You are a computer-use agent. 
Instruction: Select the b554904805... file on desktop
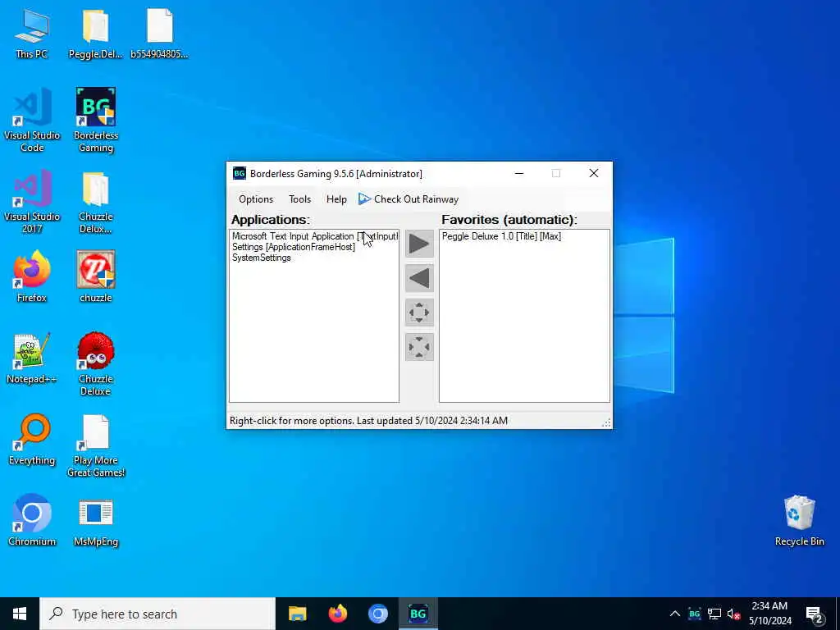[160, 33]
